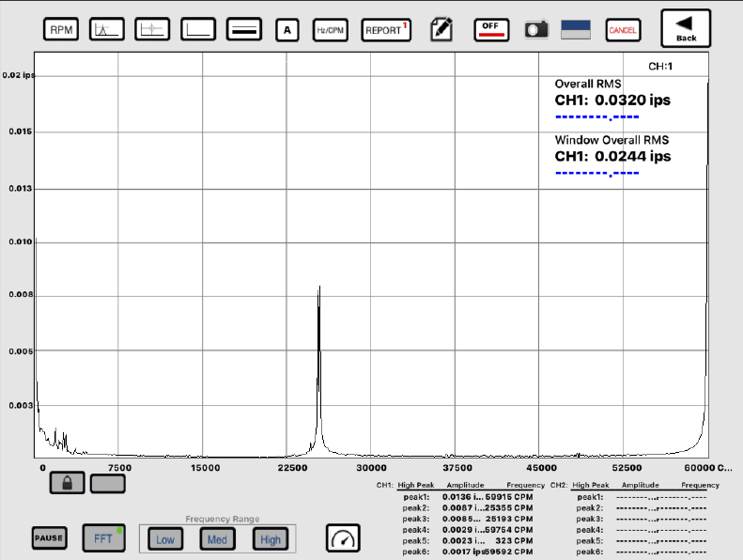The width and height of the screenshot is (743, 560).
Task: Pause the live measurement
Action: (49, 537)
